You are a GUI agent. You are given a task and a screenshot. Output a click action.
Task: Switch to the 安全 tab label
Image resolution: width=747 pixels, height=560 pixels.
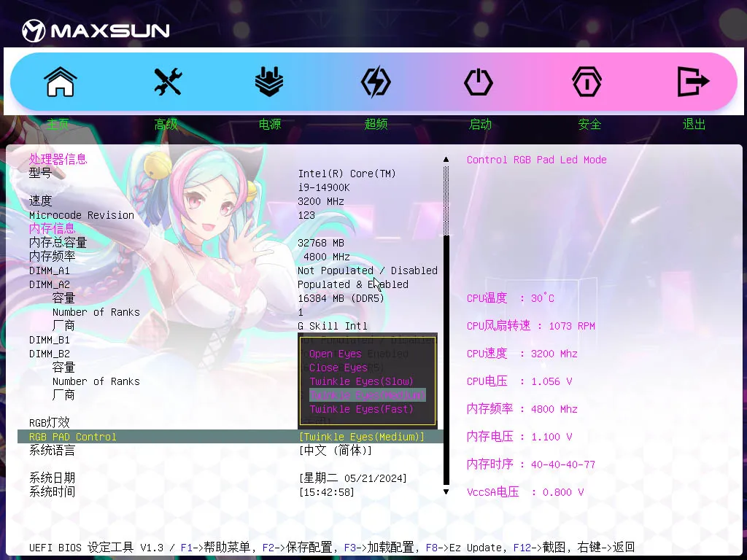pos(589,124)
